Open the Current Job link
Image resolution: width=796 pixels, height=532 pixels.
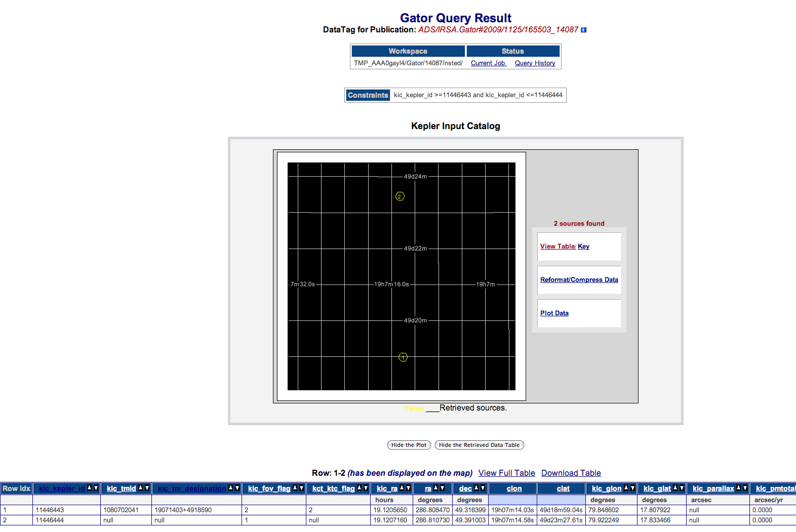click(488, 63)
